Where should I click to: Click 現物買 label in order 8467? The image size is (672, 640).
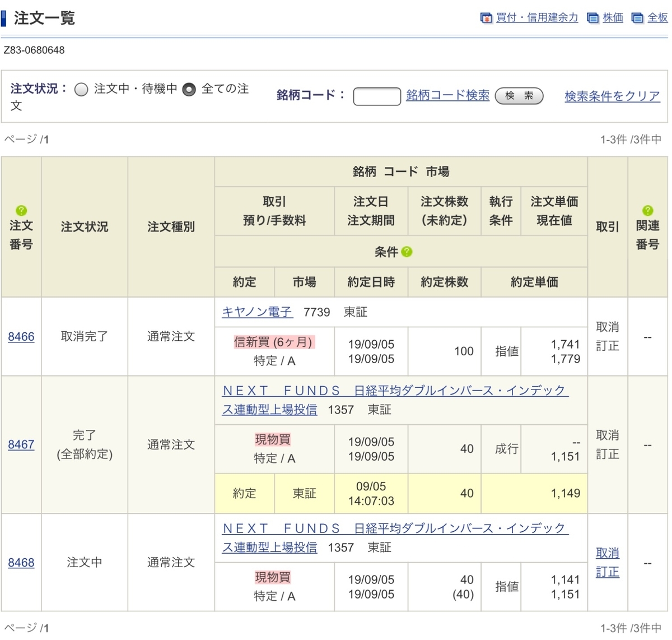coord(273,439)
